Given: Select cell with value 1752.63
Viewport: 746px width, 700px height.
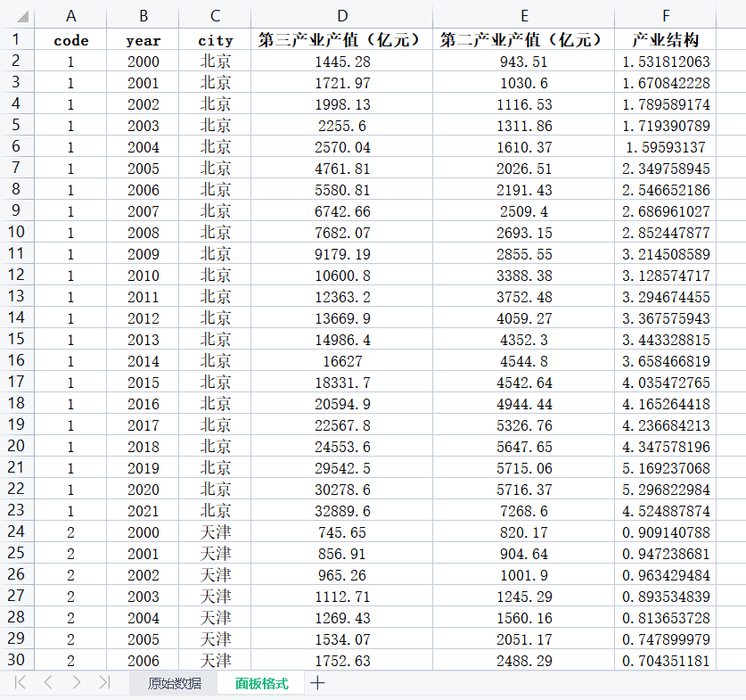Looking at the screenshot, I should [342, 661].
